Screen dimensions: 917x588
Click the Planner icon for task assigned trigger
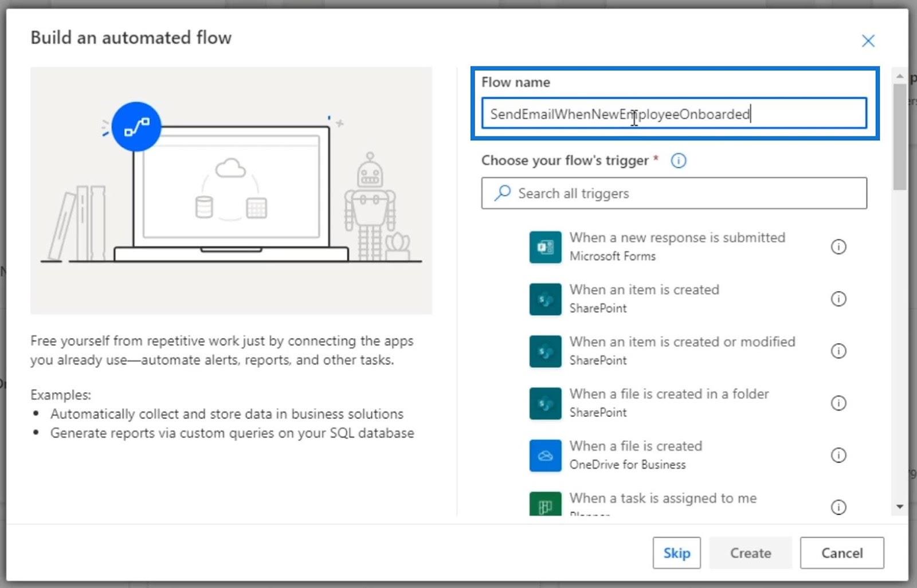pyautogui.click(x=545, y=504)
